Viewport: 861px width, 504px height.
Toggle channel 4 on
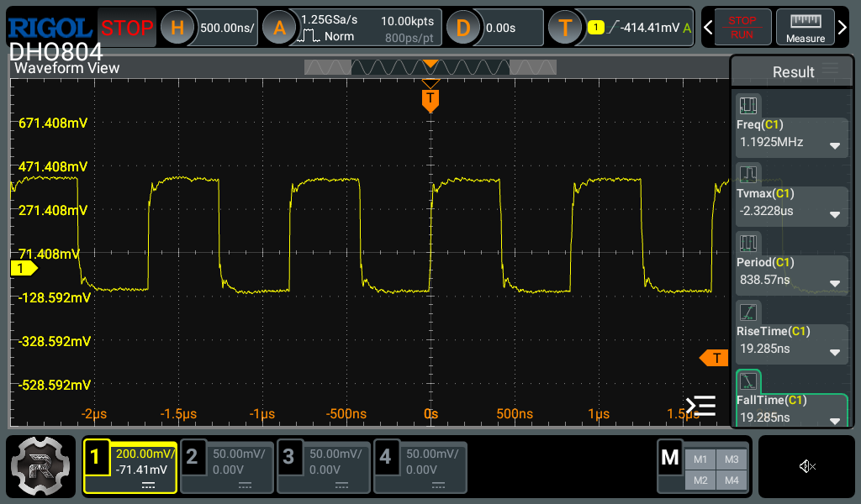click(420, 466)
